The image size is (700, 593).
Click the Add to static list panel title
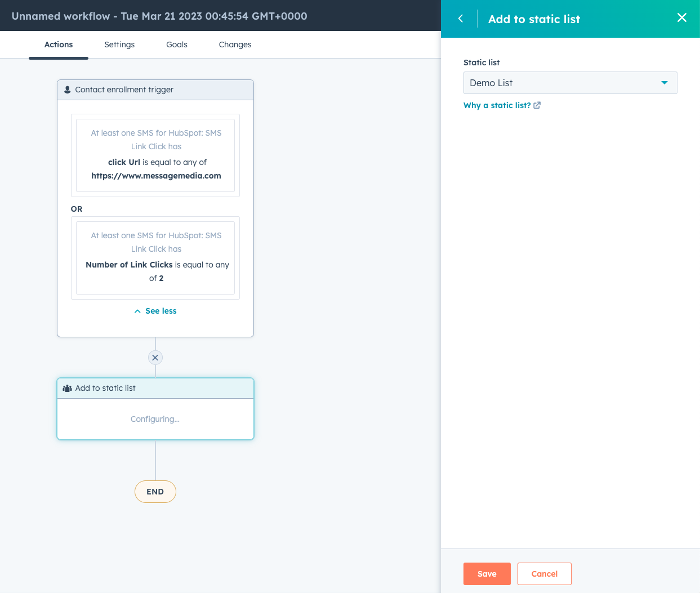[x=534, y=19]
